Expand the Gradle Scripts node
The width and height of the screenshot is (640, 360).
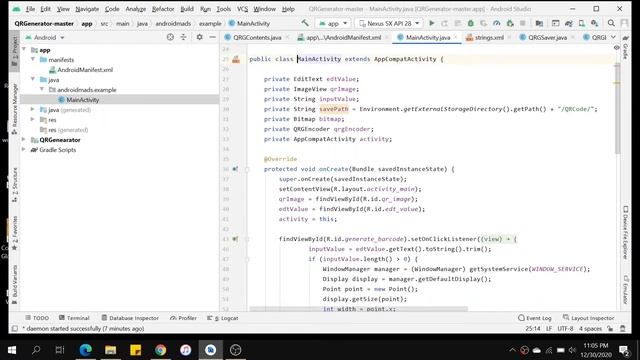[x=24, y=149]
